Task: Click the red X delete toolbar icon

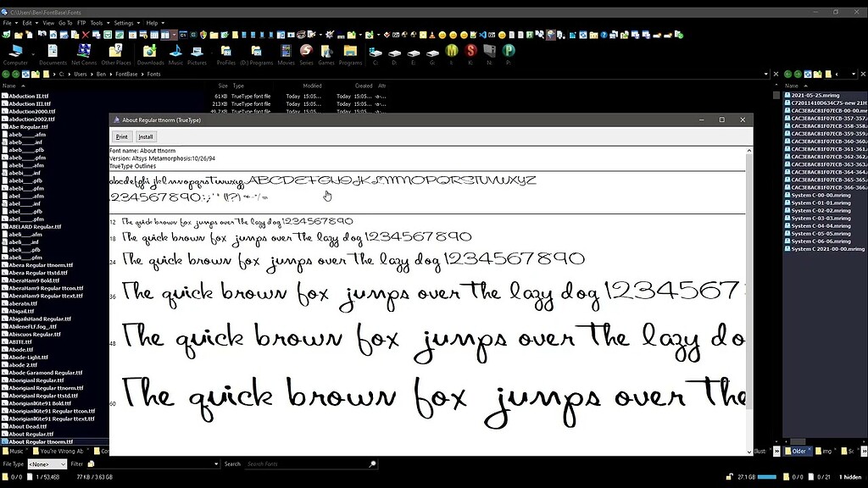Action: (86, 35)
